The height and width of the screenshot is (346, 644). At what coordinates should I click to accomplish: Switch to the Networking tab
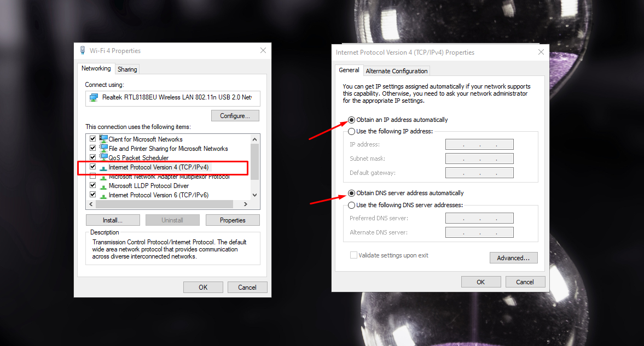point(96,68)
